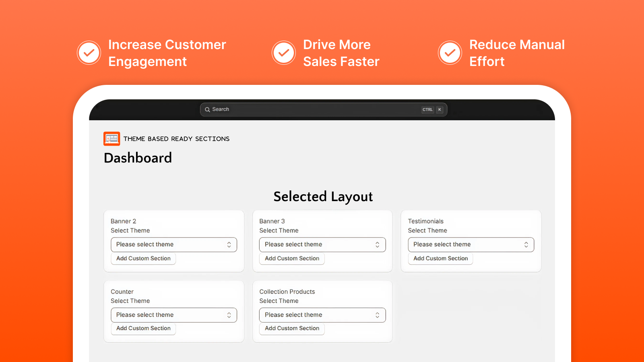Click the Collection Products card title
Screen dimensions: 644x362
coord(287,292)
